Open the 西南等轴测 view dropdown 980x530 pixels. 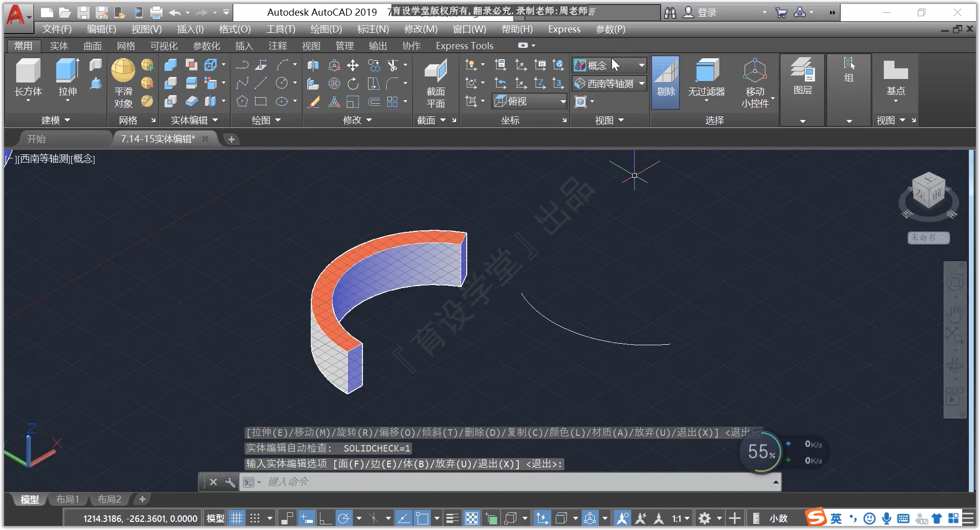click(610, 84)
